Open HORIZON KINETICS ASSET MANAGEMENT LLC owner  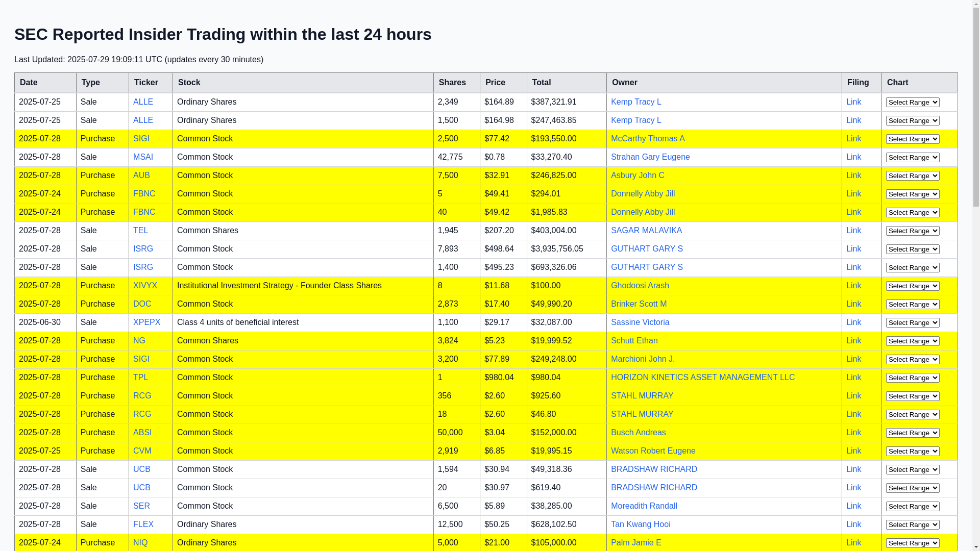point(702,378)
